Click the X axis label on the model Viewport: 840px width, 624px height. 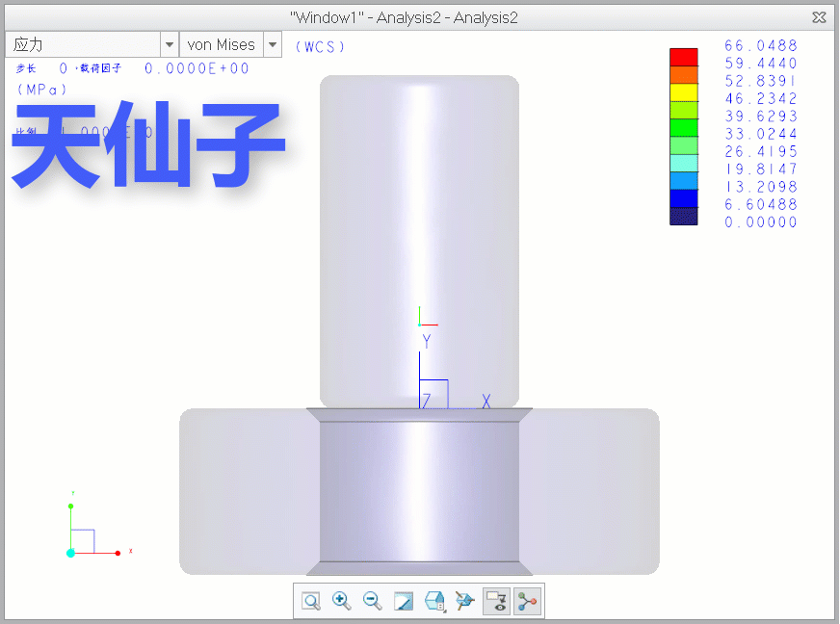[486, 402]
